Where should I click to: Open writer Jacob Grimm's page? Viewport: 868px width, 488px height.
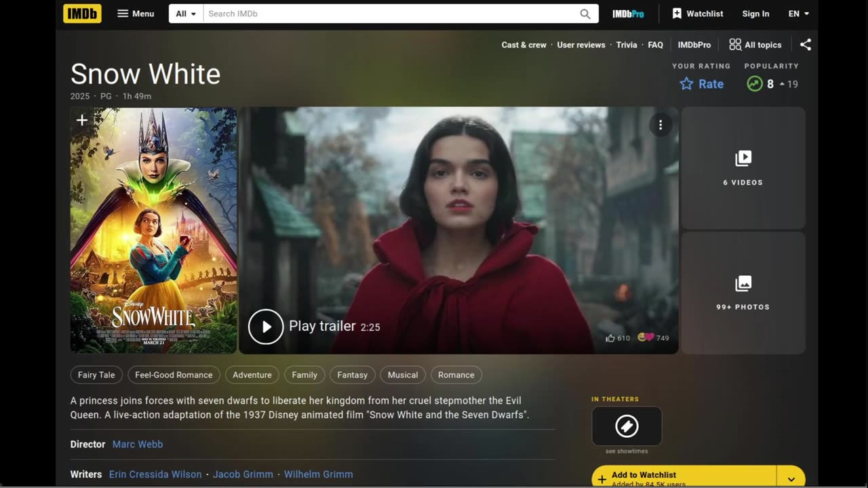[x=243, y=474]
